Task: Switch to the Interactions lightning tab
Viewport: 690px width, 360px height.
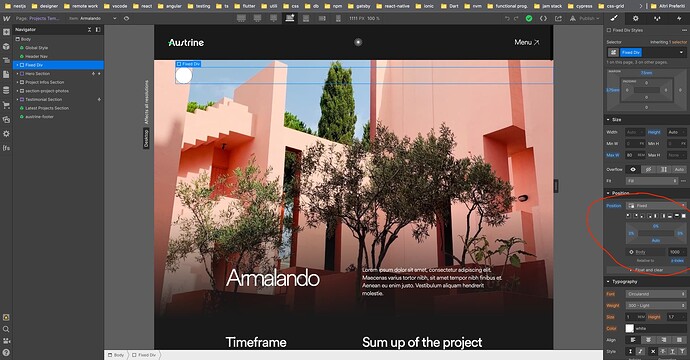Action: coord(679,18)
